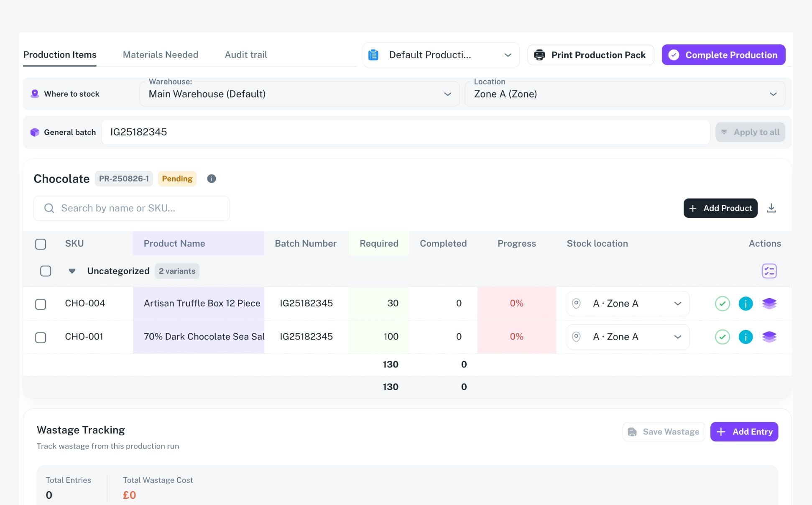The image size is (812, 505).
Task: Click purple layers icon for CHO-001 row
Action: tap(769, 337)
